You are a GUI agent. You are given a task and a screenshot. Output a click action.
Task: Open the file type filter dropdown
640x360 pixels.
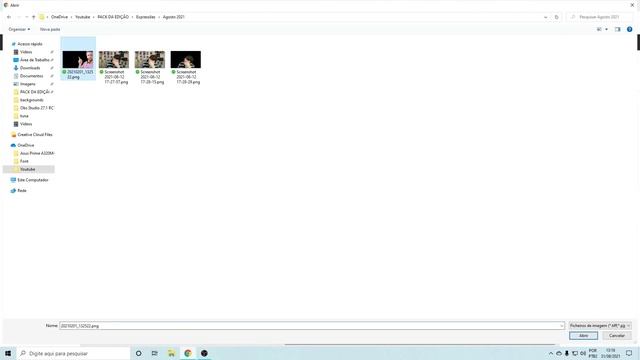(x=600, y=326)
